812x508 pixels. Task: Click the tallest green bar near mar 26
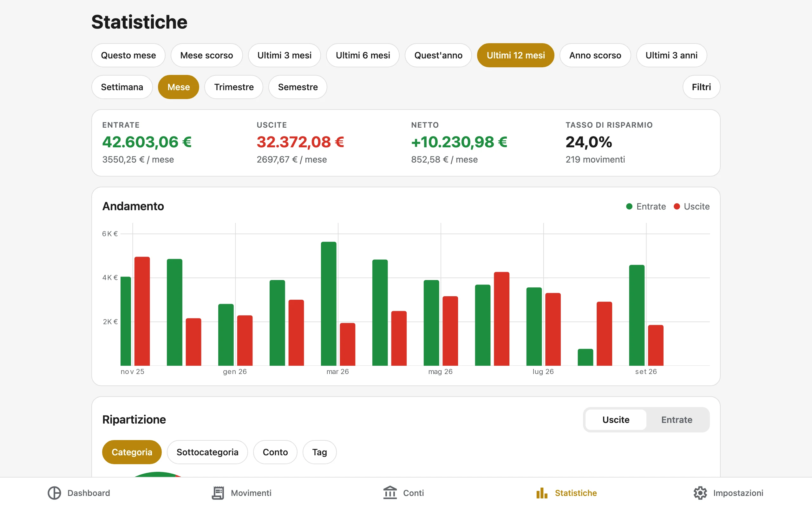(x=329, y=304)
